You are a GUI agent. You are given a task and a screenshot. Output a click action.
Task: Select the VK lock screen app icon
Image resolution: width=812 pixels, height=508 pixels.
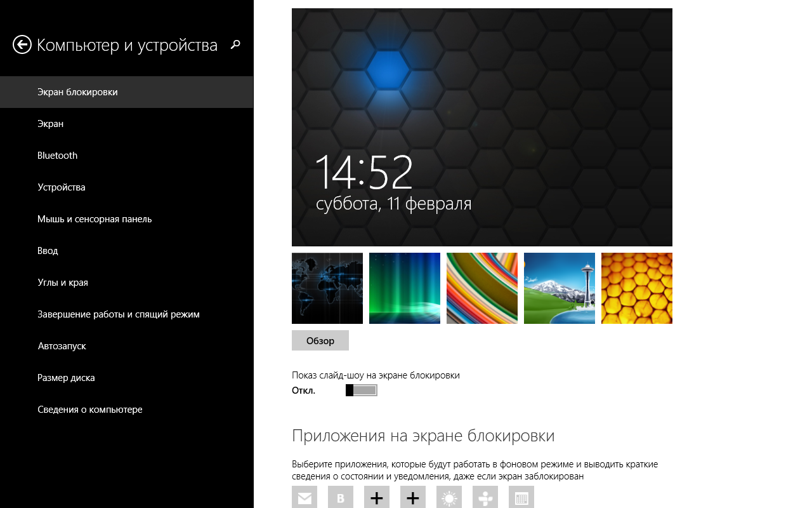341,498
